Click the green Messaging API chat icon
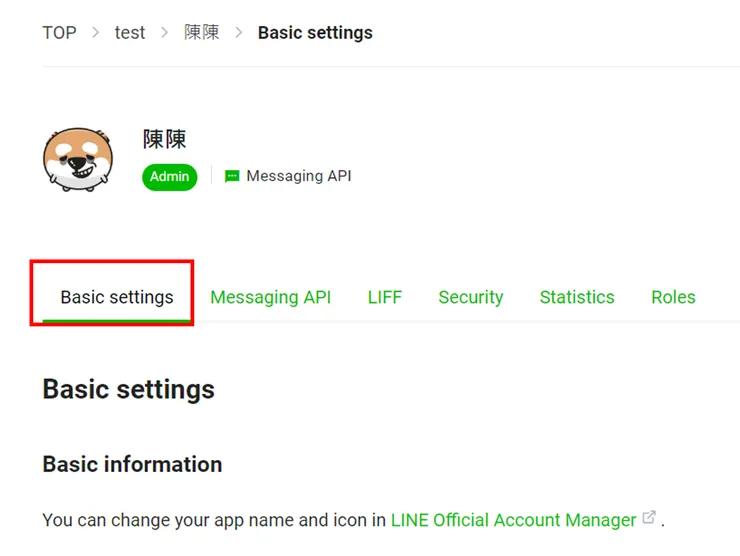 click(x=232, y=176)
